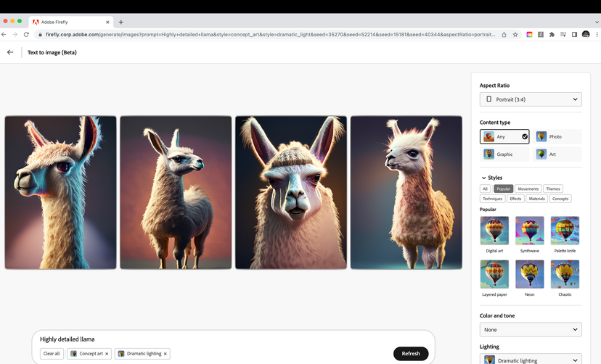Click the Adobe Firefly tab favicon
The height and width of the screenshot is (364, 601).
(36, 22)
